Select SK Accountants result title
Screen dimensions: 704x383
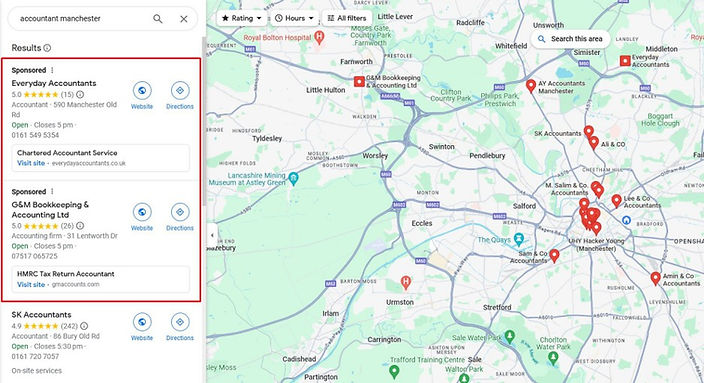[41, 315]
